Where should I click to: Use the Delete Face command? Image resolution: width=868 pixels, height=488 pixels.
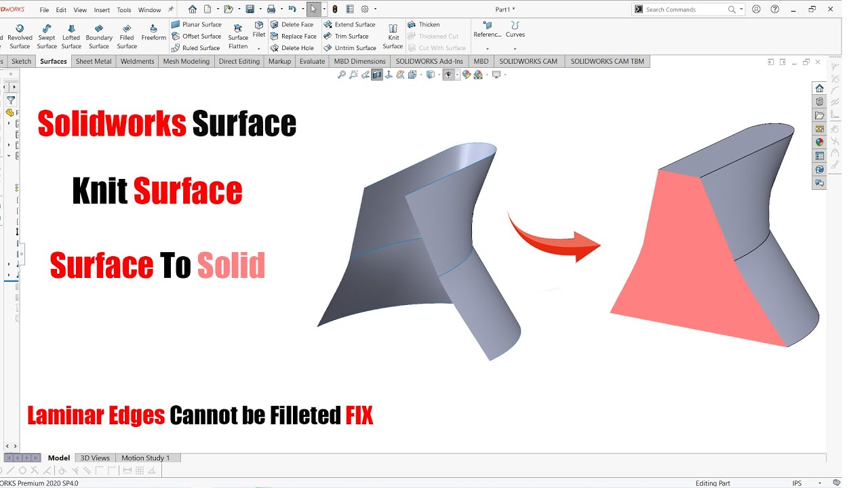[292, 24]
